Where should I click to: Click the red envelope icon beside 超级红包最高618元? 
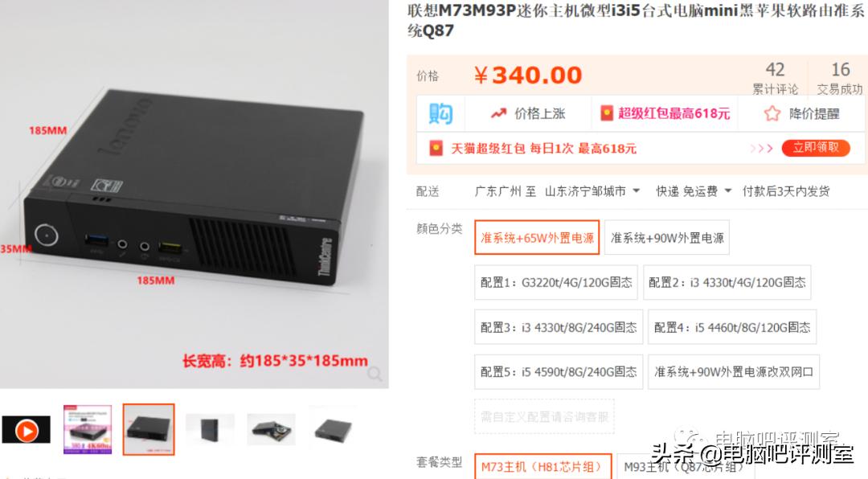coord(607,113)
